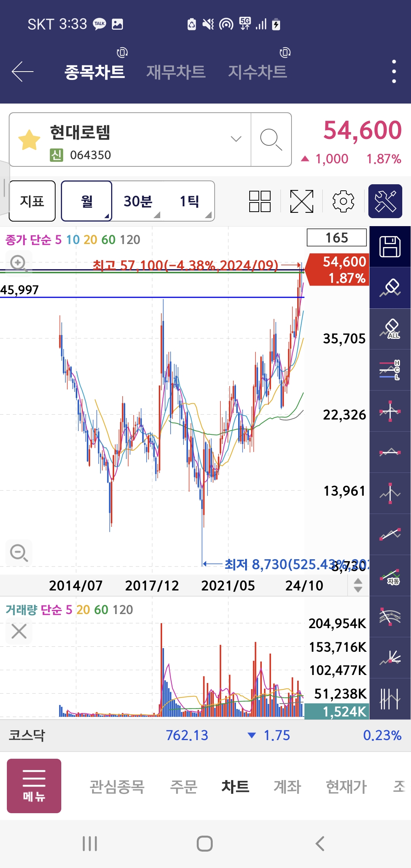This screenshot has width=411, height=868.
Task: Zoom in on the price chart
Action: 19,263
